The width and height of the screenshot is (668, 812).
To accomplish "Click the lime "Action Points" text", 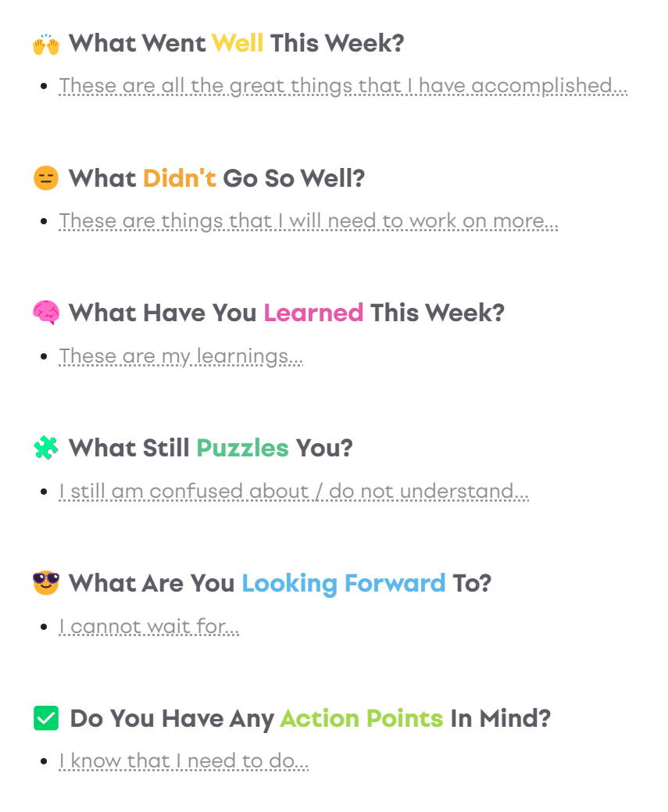I will [x=361, y=718].
